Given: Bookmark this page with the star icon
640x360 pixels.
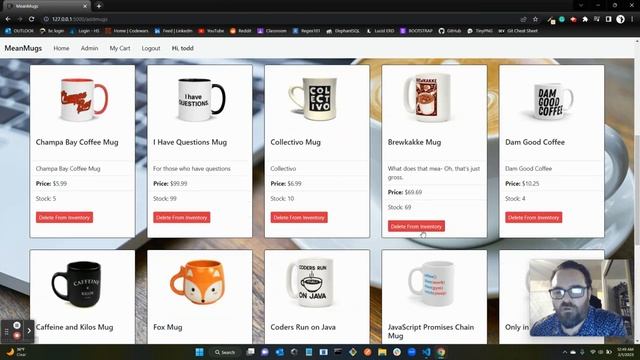Looking at the screenshot, I should tap(536, 19).
